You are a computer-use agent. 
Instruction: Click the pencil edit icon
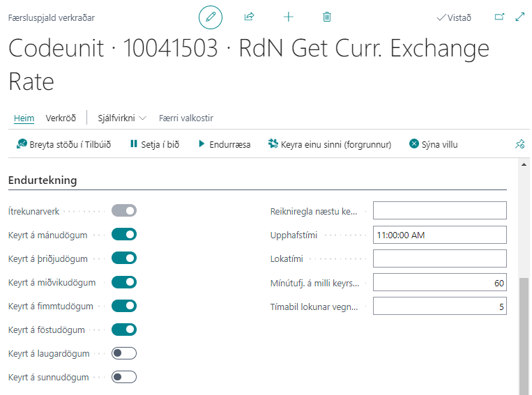click(x=211, y=17)
